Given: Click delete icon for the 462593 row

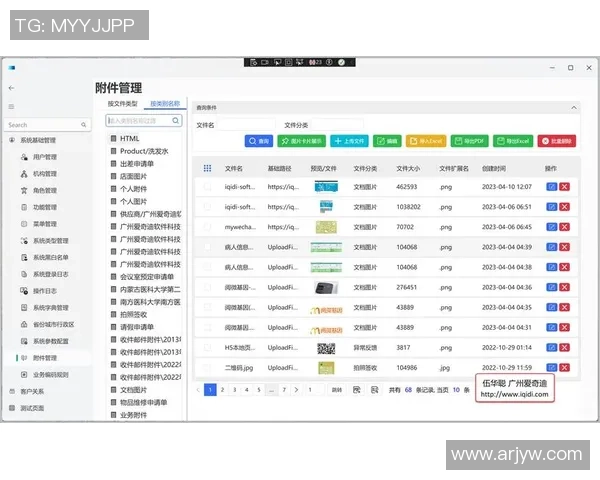Looking at the screenshot, I should [564, 187].
